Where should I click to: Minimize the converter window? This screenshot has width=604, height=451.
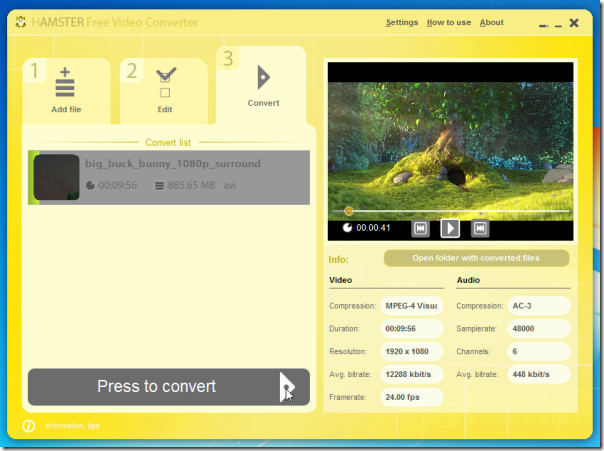tap(558, 26)
